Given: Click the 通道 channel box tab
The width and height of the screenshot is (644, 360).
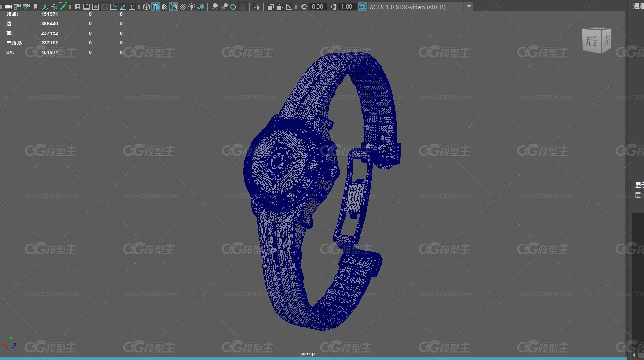Looking at the screenshot, I should point(638,6).
